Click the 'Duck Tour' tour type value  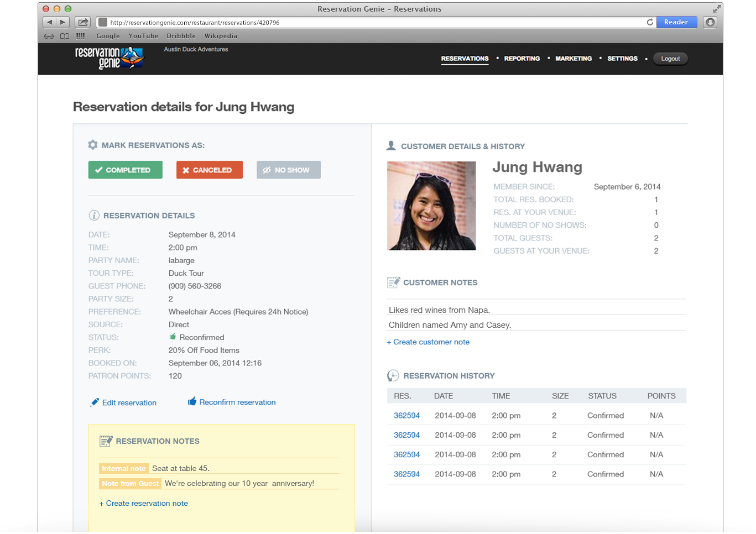click(x=186, y=274)
